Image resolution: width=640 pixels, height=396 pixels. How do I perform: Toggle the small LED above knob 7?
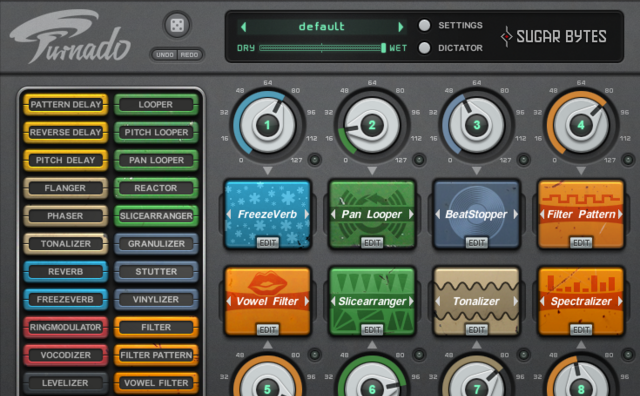(524, 354)
